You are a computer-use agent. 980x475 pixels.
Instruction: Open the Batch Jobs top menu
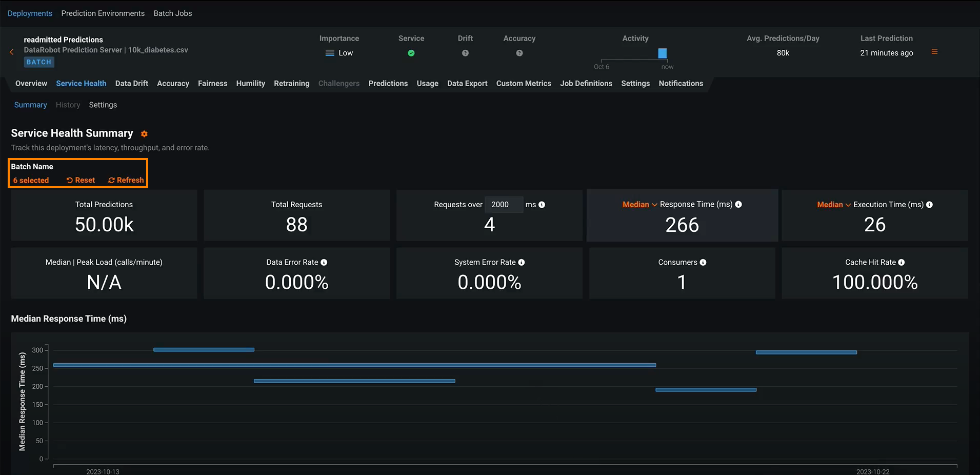pos(172,13)
